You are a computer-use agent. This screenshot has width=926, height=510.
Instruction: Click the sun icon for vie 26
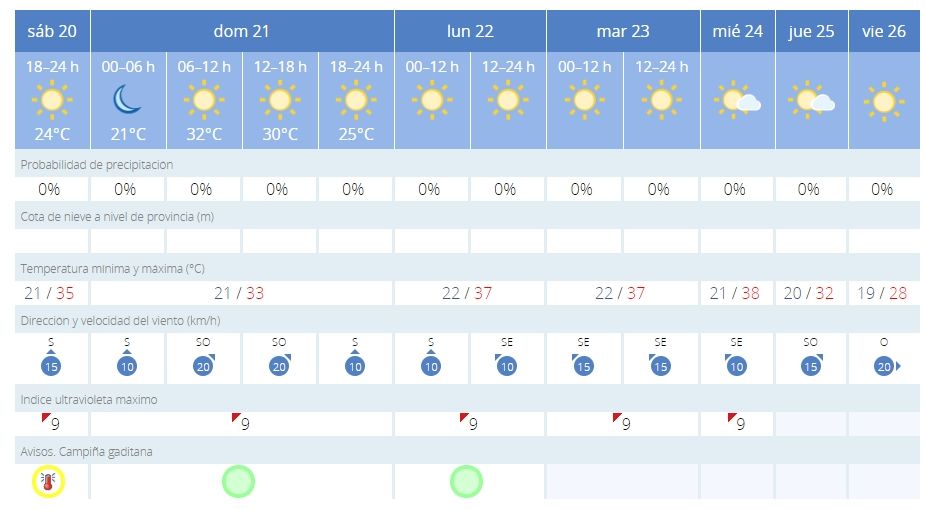tap(883, 100)
